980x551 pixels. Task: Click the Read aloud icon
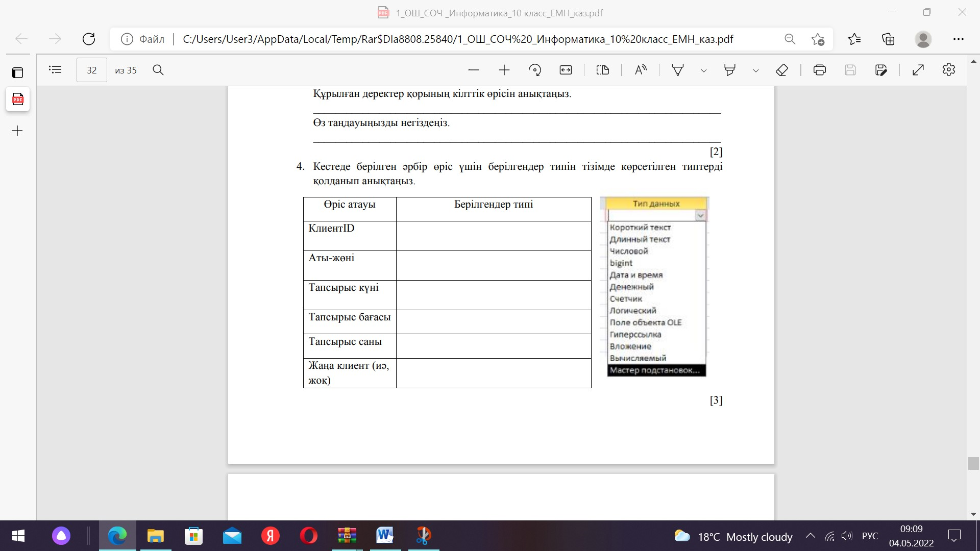coord(641,70)
